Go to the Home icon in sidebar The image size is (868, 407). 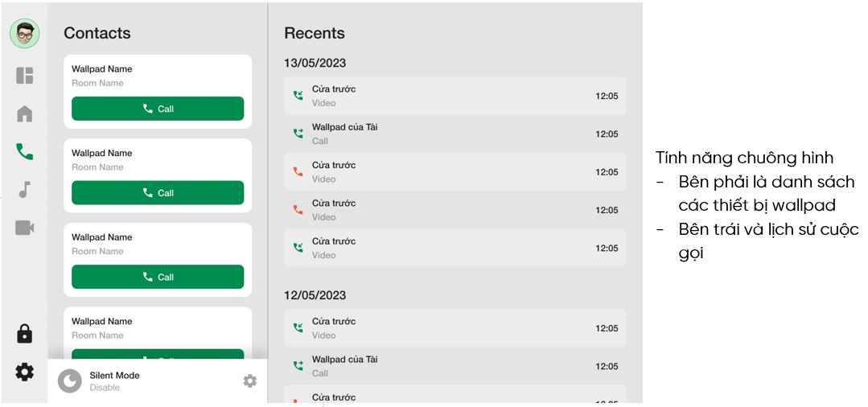[24, 113]
